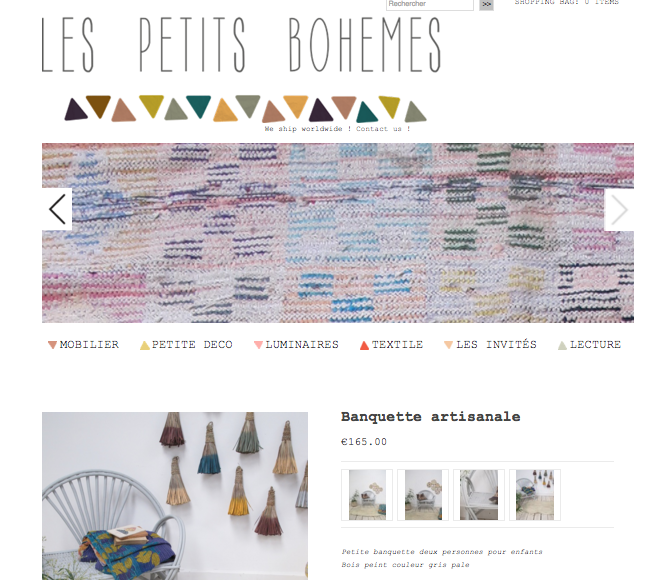Open the MOBILIER menu category
Viewport: 656px width, 580px height.
[x=89, y=345]
